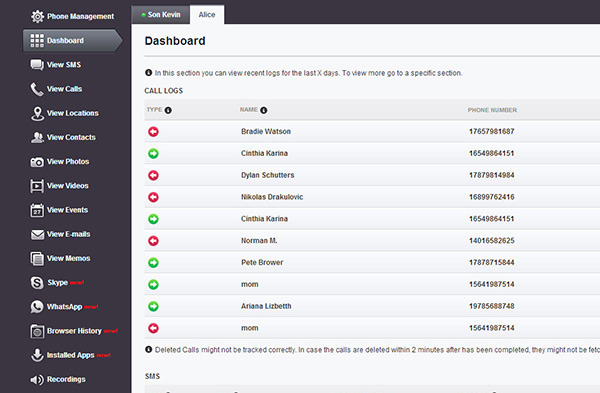This screenshot has width=600, height=393.
Task: Click phone number 14016582625
Action: pos(492,241)
